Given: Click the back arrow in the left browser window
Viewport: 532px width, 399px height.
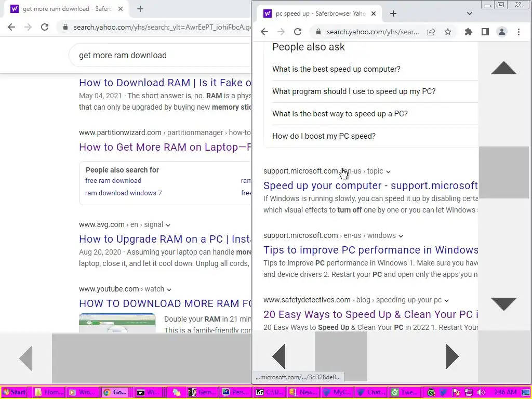Looking at the screenshot, I should (11, 27).
